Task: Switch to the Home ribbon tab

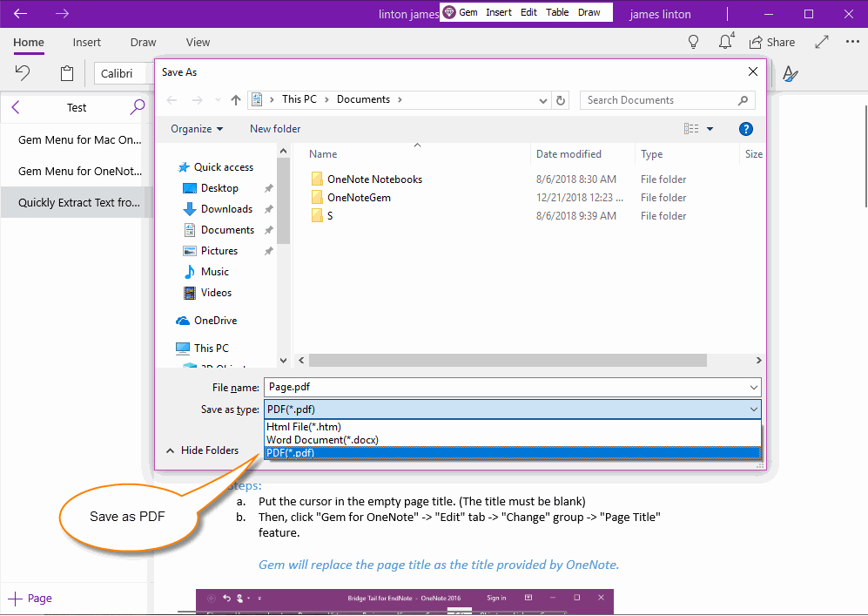Action: point(29,42)
